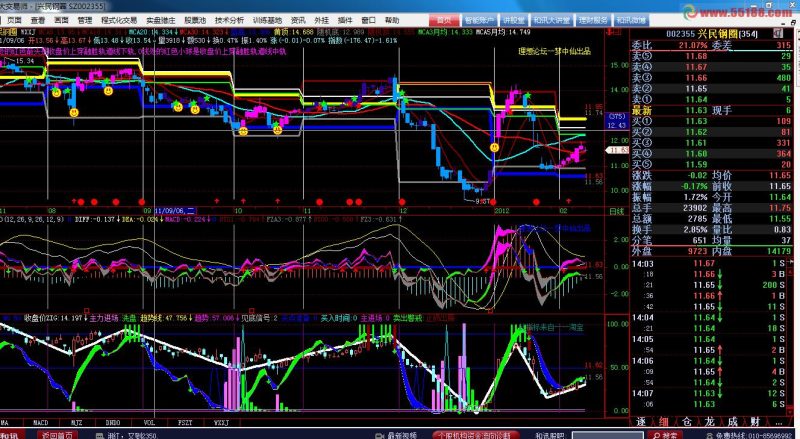Select the 仓 tab in quote panel

pos(687,422)
